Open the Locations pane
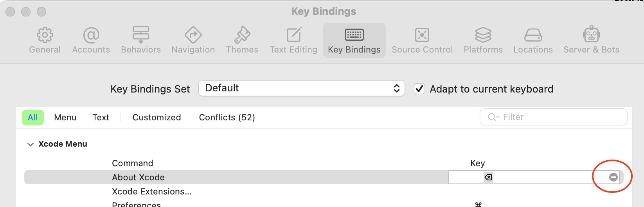The height and width of the screenshot is (207, 644). point(533,40)
